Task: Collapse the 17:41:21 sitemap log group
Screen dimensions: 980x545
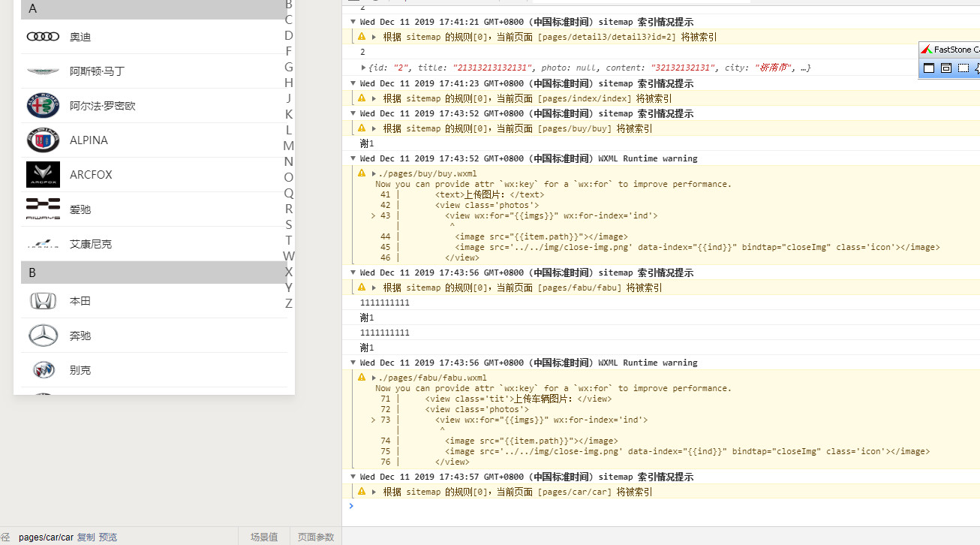Action: [x=353, y=22]
